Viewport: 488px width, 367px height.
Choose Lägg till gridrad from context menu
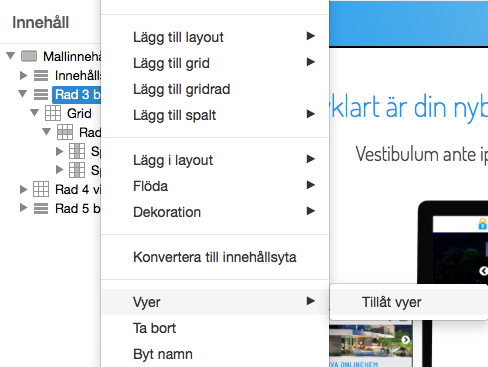click(x=215, y=89)
